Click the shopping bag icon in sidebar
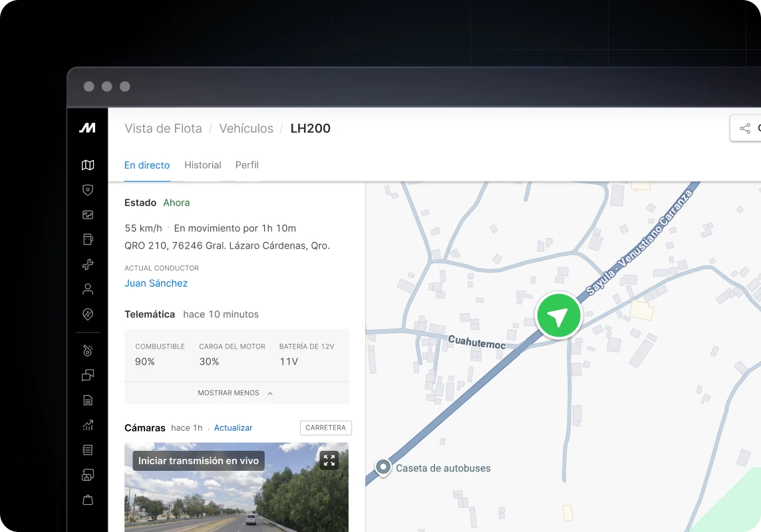761x532 pixels. tap(88, 499)
